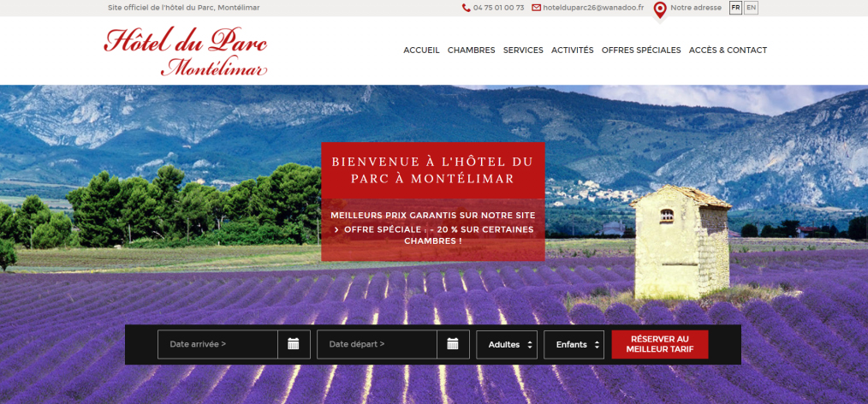Click the Date arrivée input field
This screenshot has height=404, width=868.
(x=217, y=344)
